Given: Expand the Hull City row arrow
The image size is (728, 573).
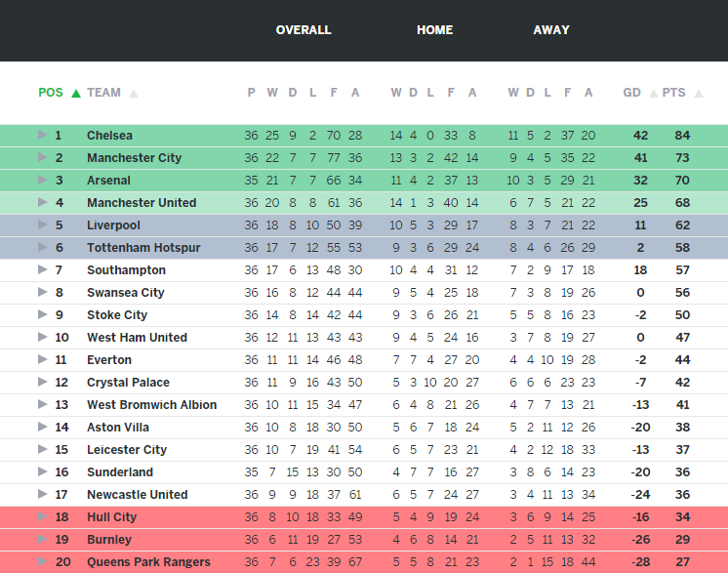Looking at the screenshot, I should click(42, 517).
